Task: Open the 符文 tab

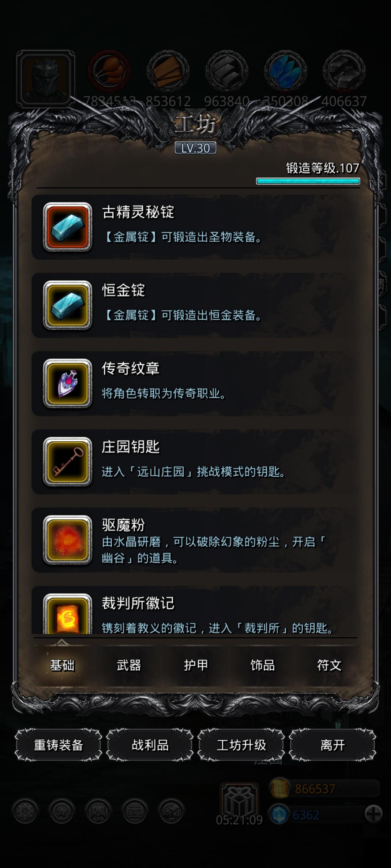Action: click(329, 665)
